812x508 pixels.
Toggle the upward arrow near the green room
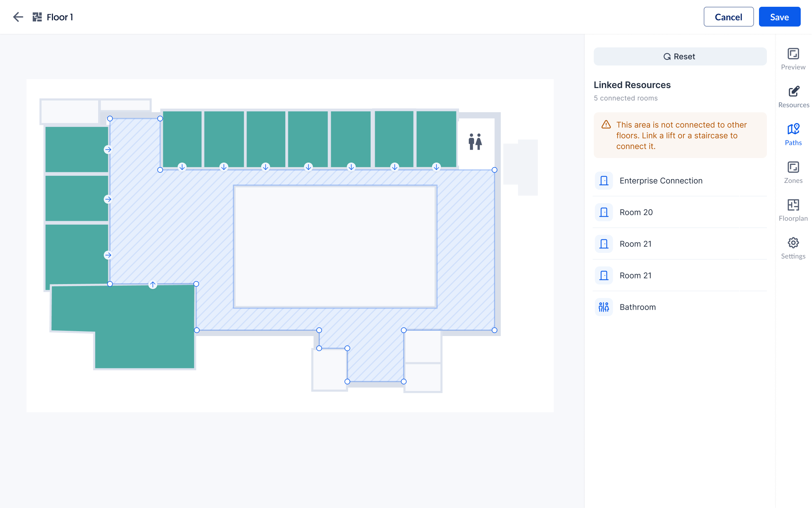(153, 285)
